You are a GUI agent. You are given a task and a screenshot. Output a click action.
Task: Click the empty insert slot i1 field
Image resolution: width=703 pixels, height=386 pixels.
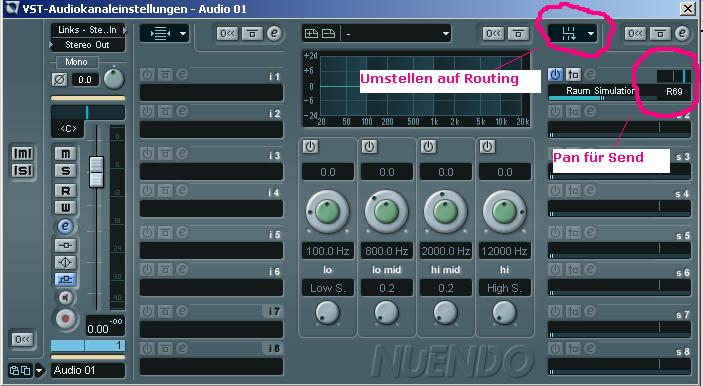coord(212,93)
